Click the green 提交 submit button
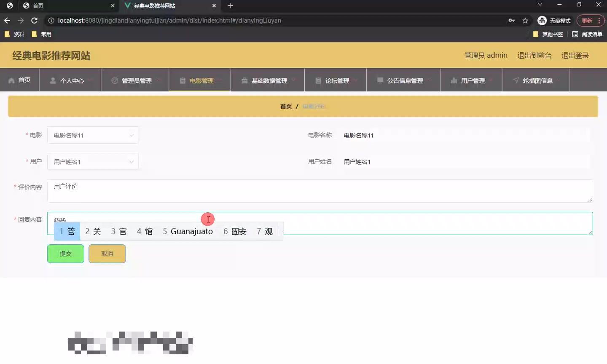 (65, 254)
